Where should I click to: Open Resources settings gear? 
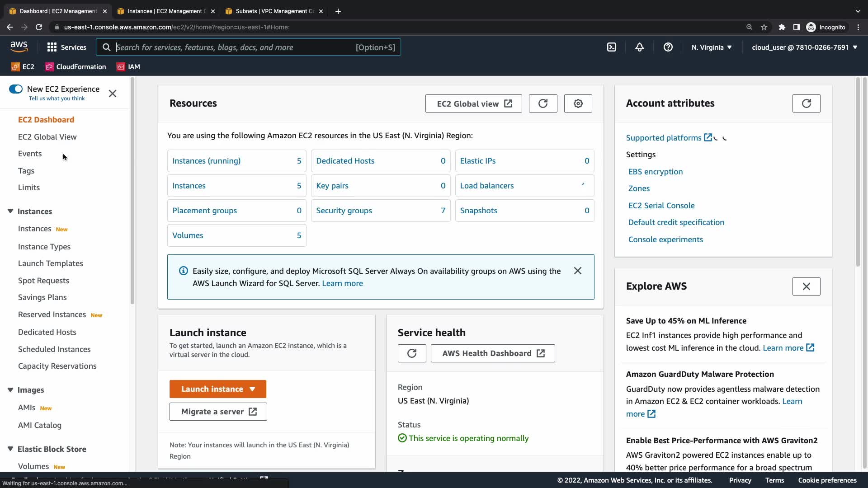pos(578,103)
